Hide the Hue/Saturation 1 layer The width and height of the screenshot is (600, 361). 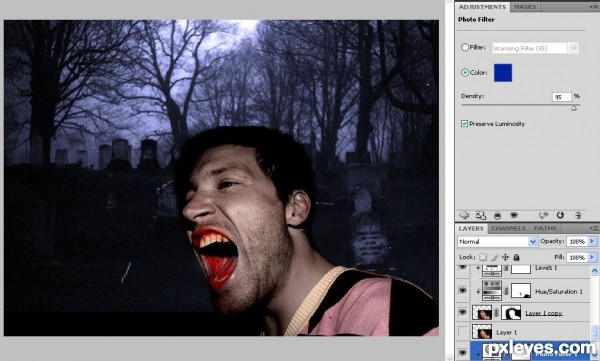[x=463, y=291]
